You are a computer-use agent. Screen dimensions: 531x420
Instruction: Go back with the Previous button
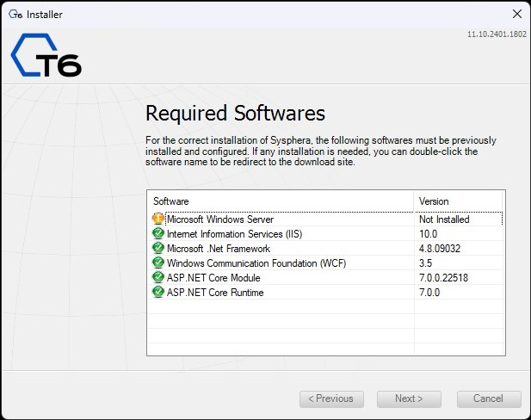pos(331,399)
